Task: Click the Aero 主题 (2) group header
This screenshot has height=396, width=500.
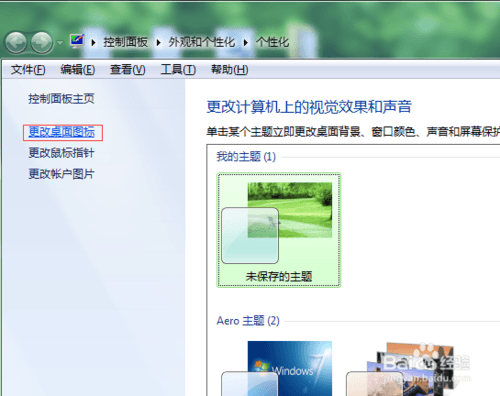Action: [248, 321]
